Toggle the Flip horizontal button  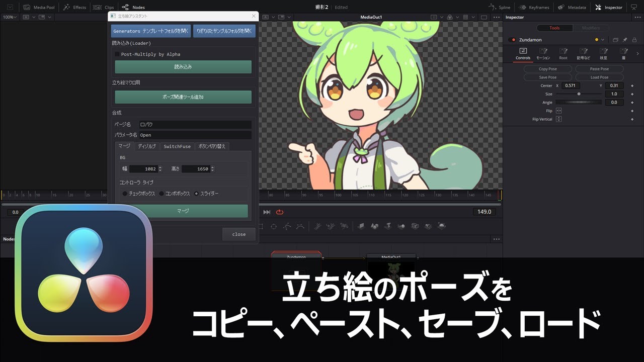(x=558, y=111)
